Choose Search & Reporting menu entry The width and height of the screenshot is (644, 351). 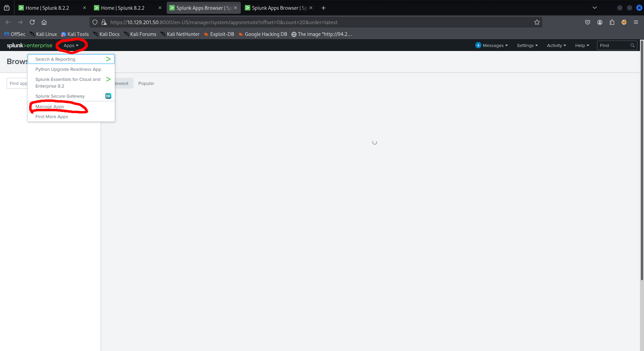[x=55, y=59]
